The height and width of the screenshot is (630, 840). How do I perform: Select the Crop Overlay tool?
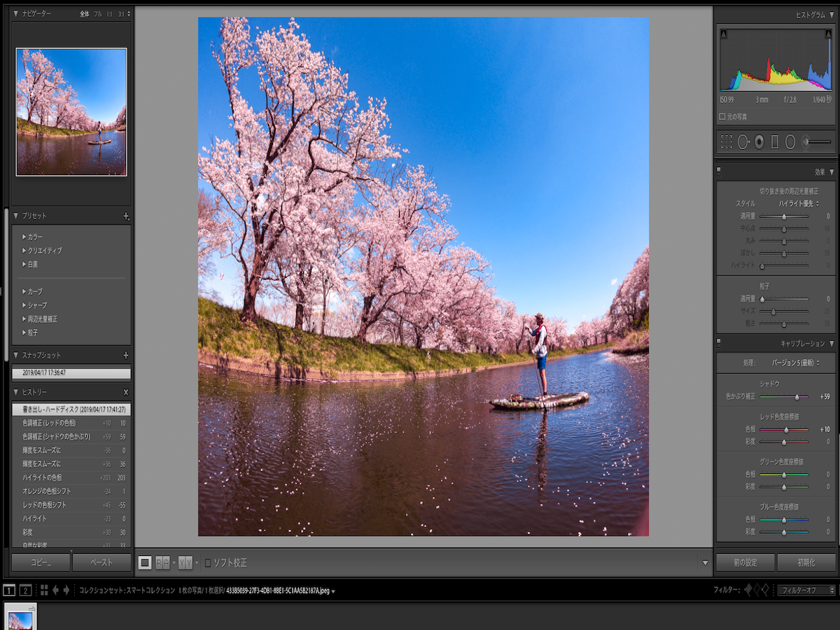coord(727,142)
